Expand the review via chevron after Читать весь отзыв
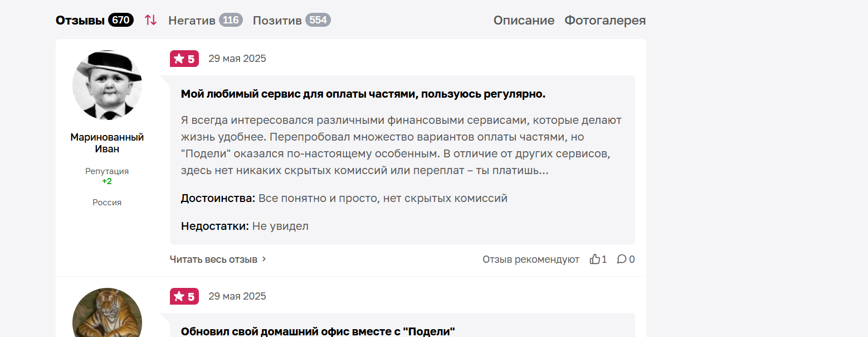 pos(264,259)
